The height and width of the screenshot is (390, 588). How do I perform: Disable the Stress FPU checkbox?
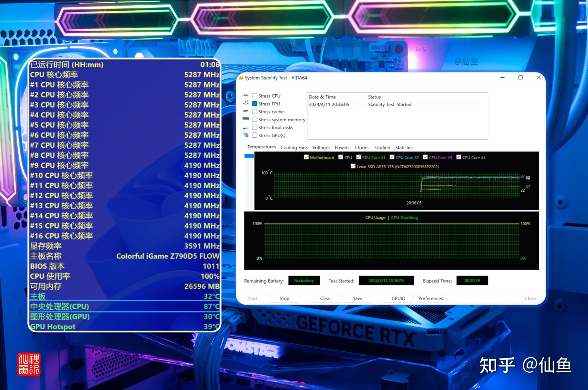(255, 104)
